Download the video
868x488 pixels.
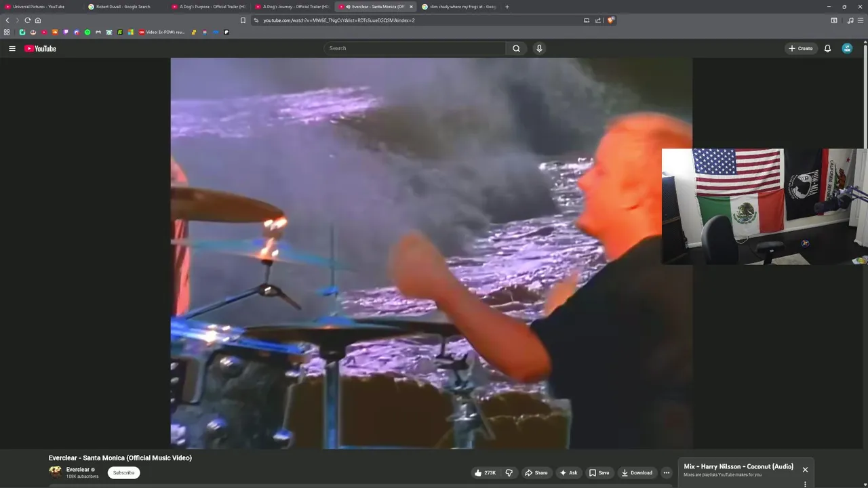pyautogui.click(x=637, y=472)
